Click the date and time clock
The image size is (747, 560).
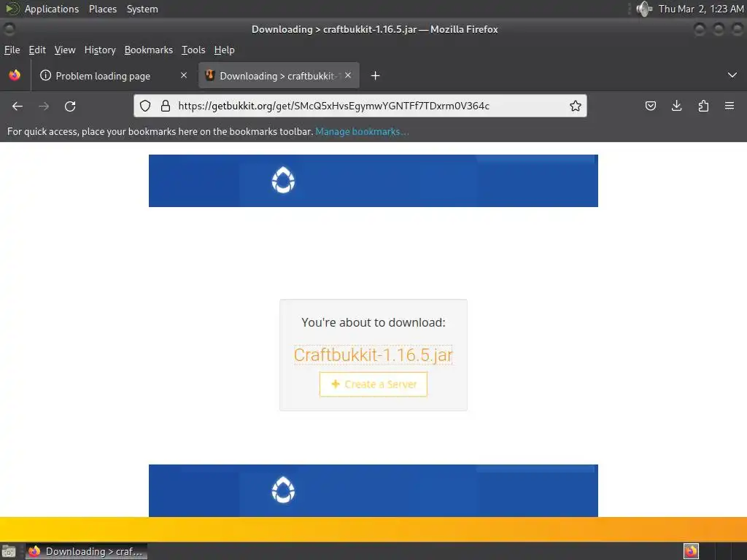(x=701, y=9)
